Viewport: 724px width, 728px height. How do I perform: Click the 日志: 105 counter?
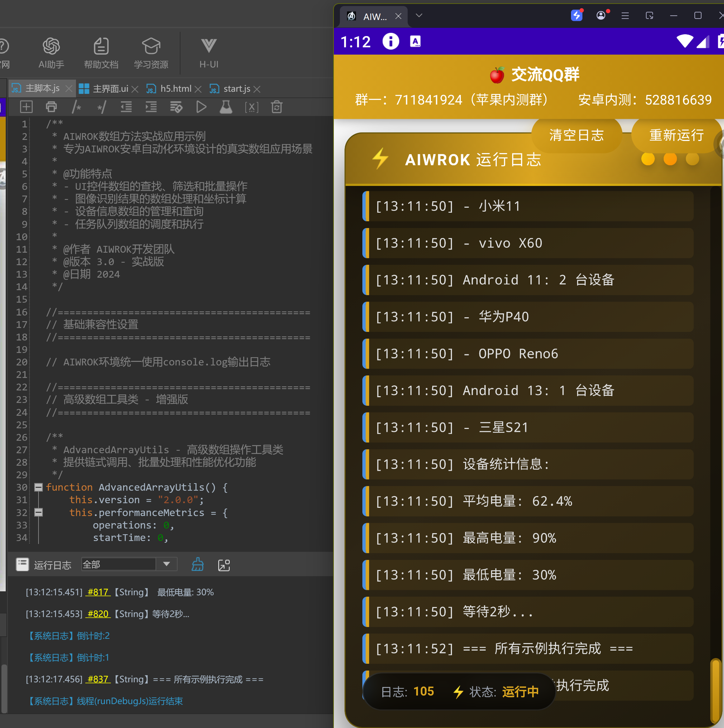coord(407,692)
